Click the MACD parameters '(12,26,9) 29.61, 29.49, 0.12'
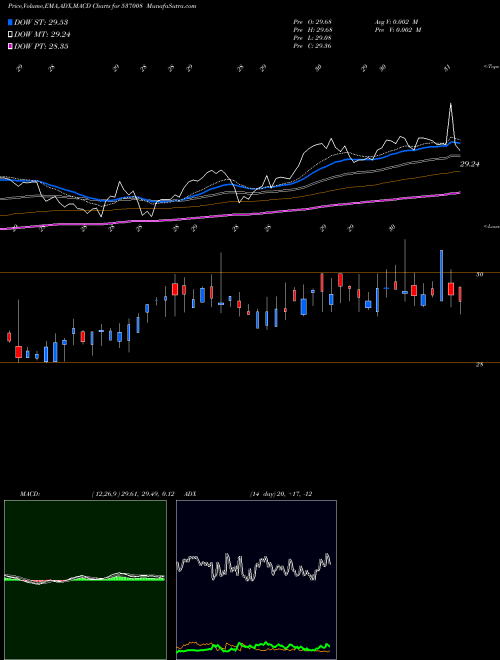Viewport: 500px width, 660px height. pyautogui.click(x=133, y=494)
